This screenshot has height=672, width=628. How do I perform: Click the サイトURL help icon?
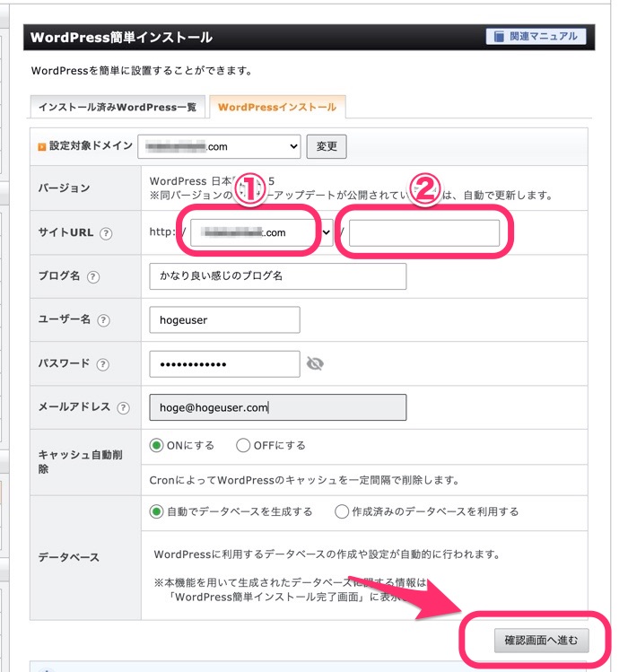pyautogui.click(x=106, y=233)
